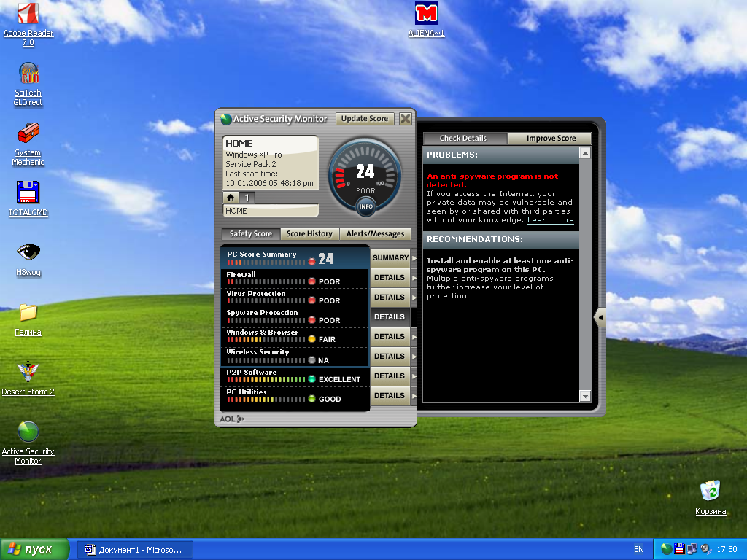Open DETAILS for Firewall
This screenshot has width=747, height=560.
point(390,278)
